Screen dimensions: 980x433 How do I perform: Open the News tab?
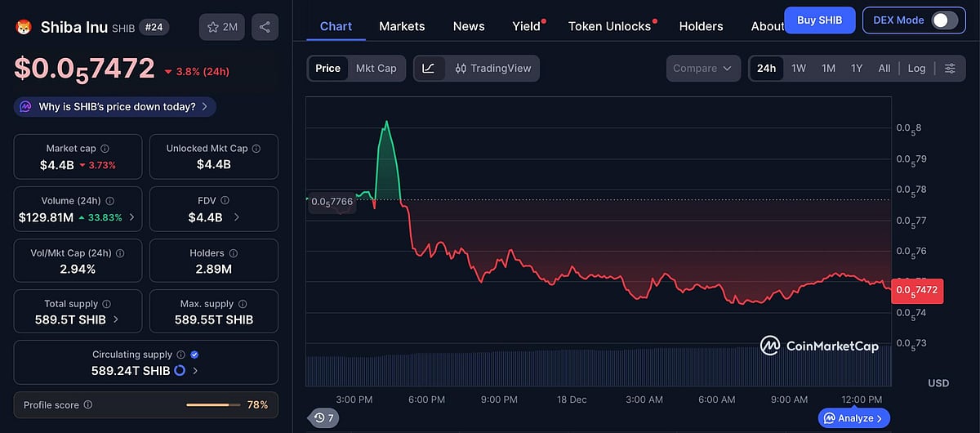tap(469, 26)
